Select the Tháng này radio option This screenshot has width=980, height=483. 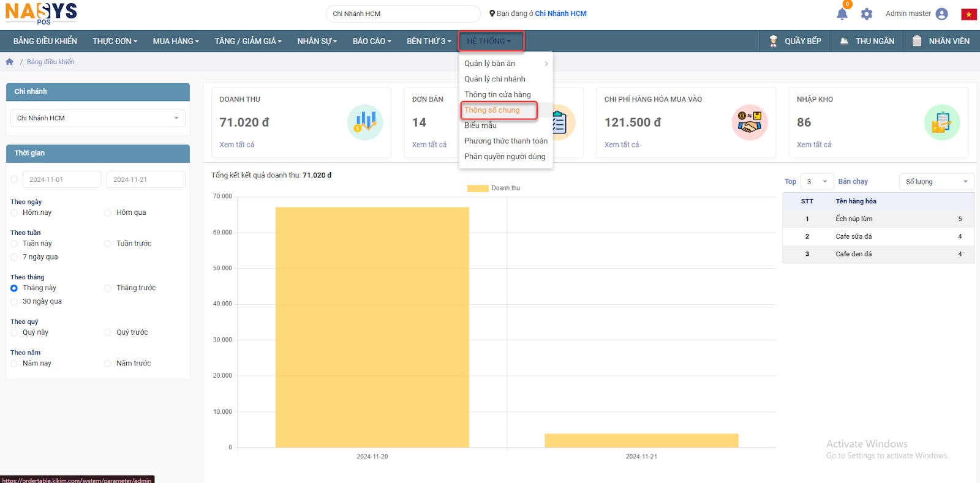(14, 288)
